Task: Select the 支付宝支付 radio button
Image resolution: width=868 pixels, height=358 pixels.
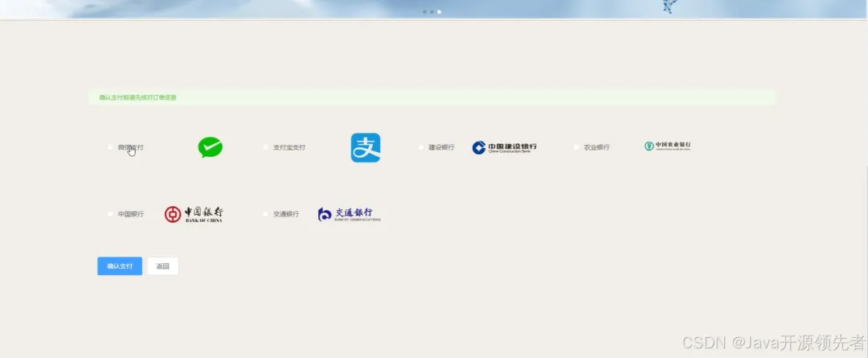Action: (265, 147)
